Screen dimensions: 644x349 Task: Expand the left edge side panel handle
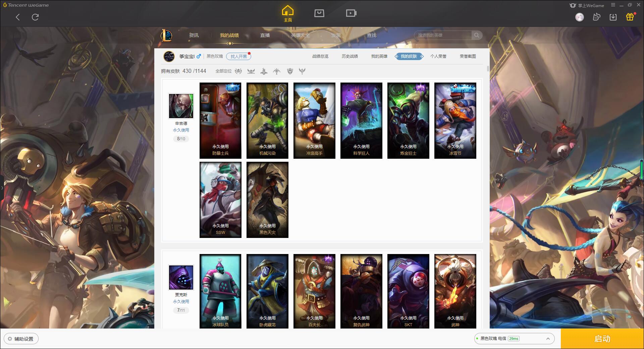pyautogui.click(x=2, y=188)
